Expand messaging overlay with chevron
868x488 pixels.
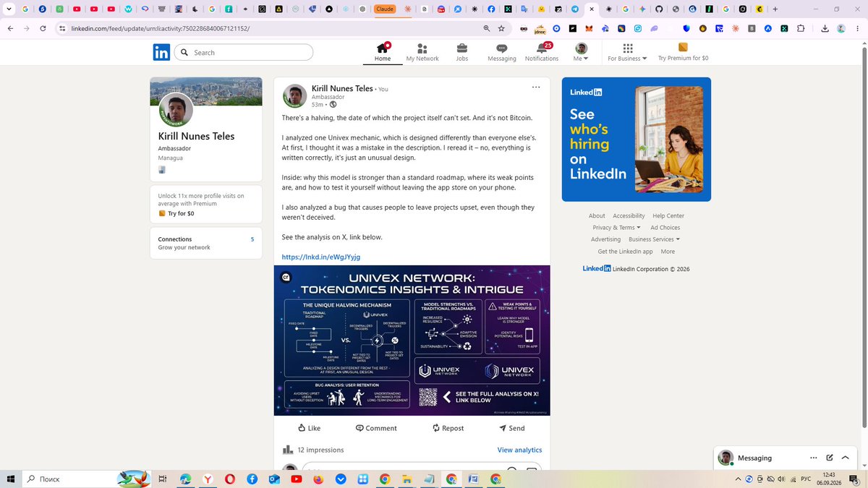click(x=845, y=458)
